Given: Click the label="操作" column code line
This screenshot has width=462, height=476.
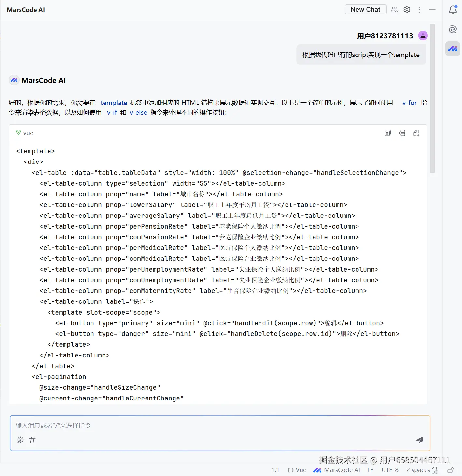Looking at the screenshot, I should [96, 301].
